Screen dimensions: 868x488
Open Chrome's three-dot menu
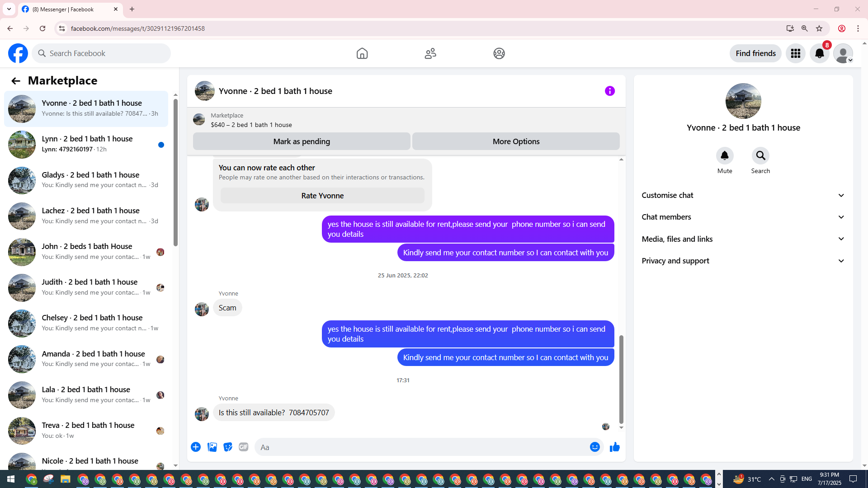tap(858, 28)
